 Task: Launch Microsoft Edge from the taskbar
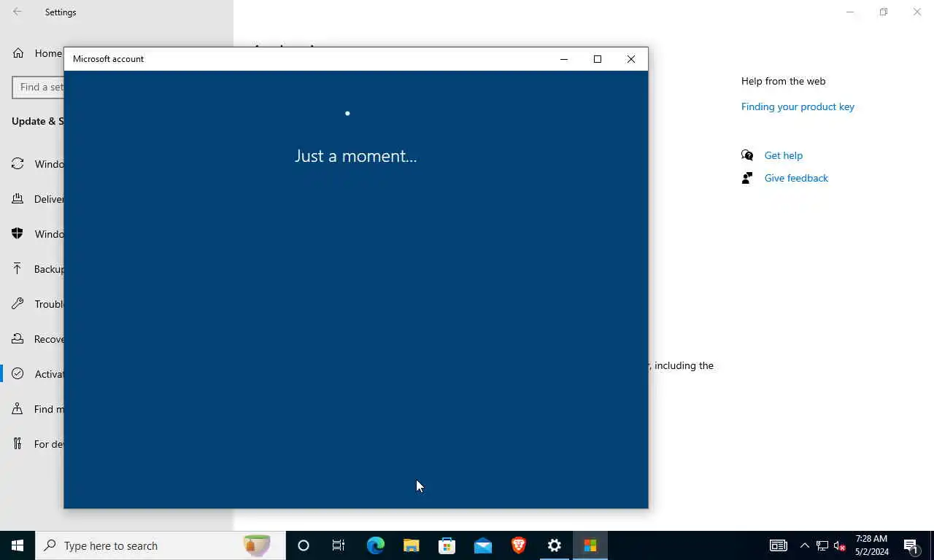375,545
